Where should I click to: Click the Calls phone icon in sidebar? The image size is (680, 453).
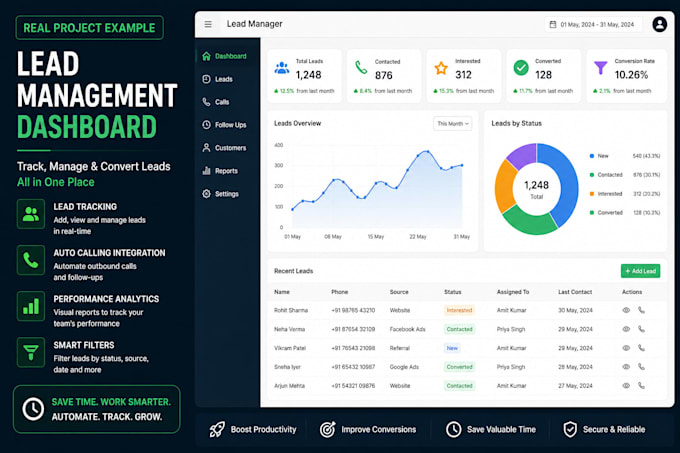coord(206,102)
